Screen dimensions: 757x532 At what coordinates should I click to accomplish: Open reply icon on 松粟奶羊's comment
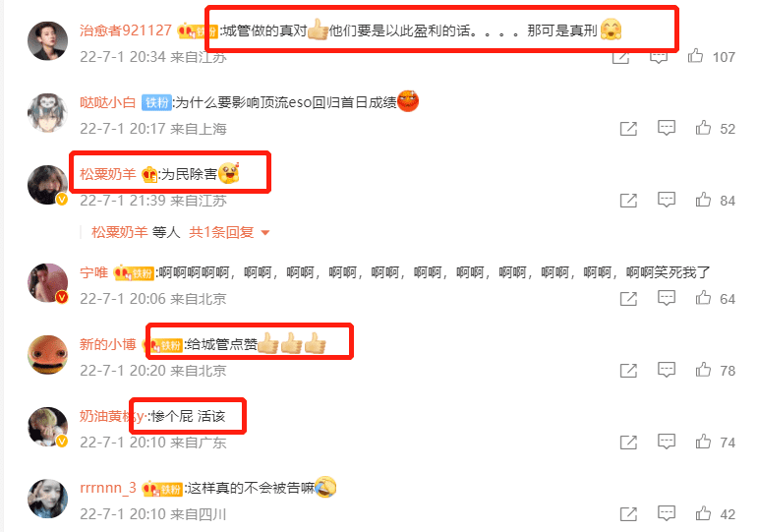point(667,200)
